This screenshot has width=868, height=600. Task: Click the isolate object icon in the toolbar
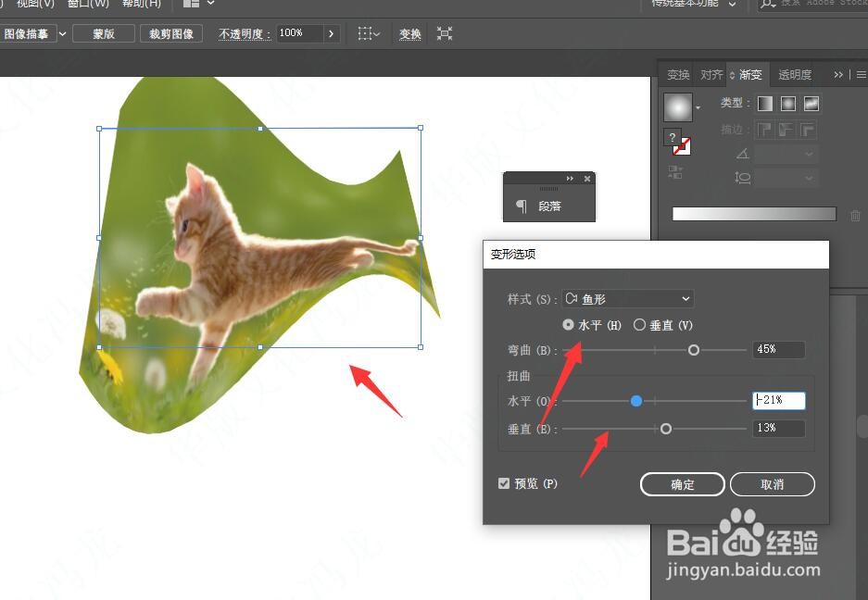click(444, 33)
